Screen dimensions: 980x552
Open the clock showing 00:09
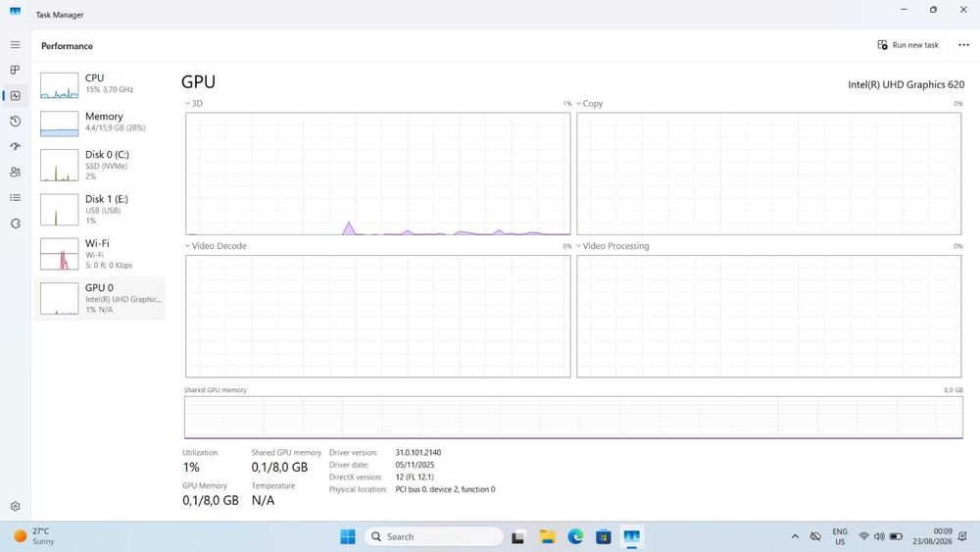click(x=933, y=536)
